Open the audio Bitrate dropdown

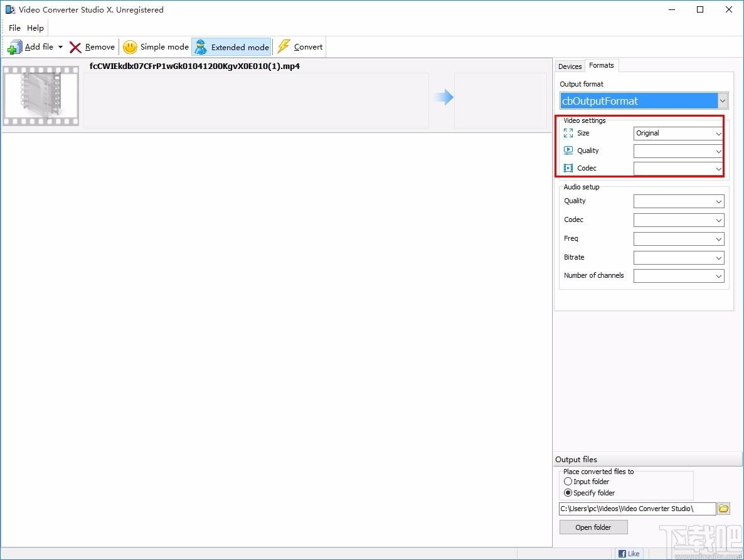679,258
